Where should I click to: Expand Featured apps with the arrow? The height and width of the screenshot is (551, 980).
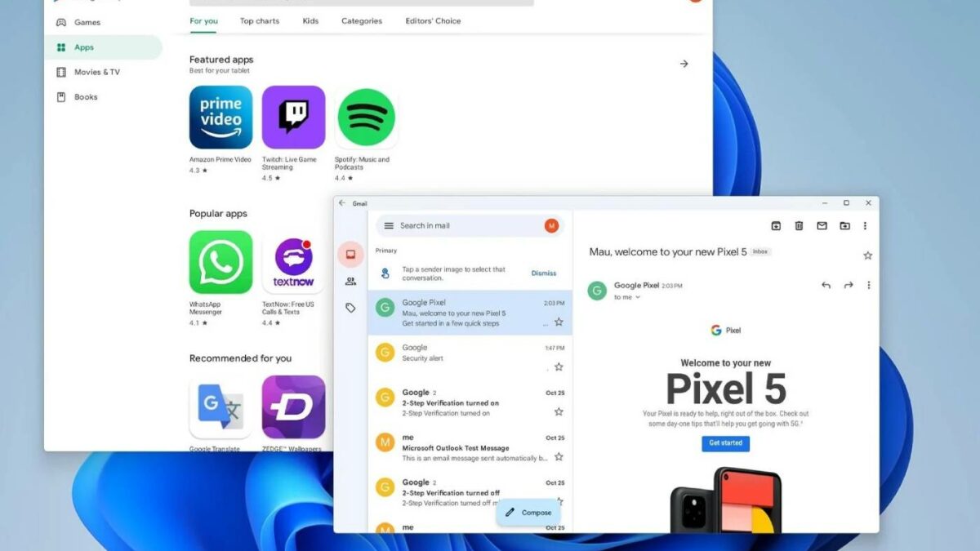pos(684,64)
